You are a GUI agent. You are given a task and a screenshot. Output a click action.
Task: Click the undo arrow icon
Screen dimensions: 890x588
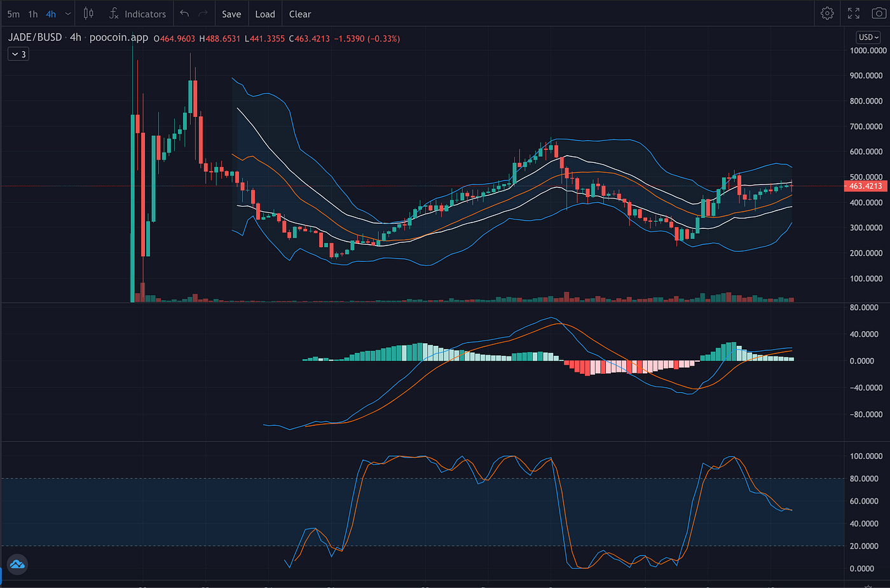tap(184, 13)
